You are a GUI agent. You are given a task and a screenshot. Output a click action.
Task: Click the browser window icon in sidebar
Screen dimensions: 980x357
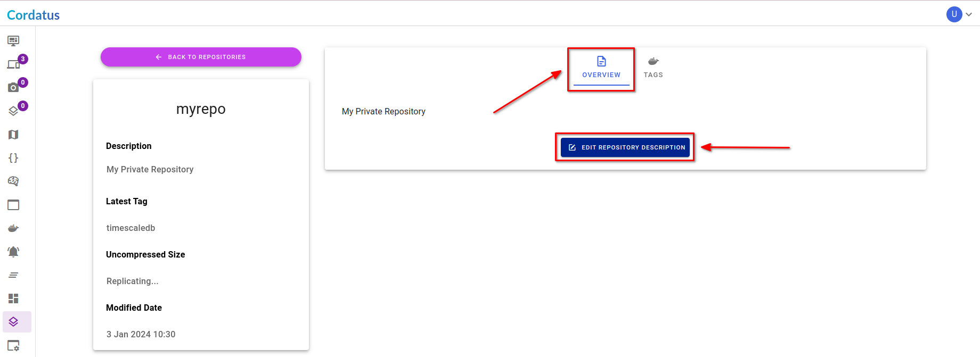13,205
